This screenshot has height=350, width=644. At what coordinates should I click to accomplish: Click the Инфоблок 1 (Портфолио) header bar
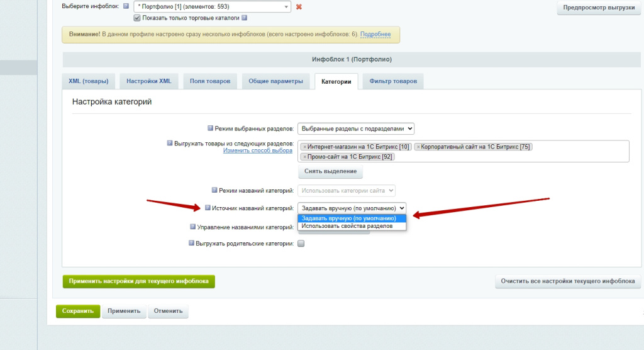coord(352,59)
